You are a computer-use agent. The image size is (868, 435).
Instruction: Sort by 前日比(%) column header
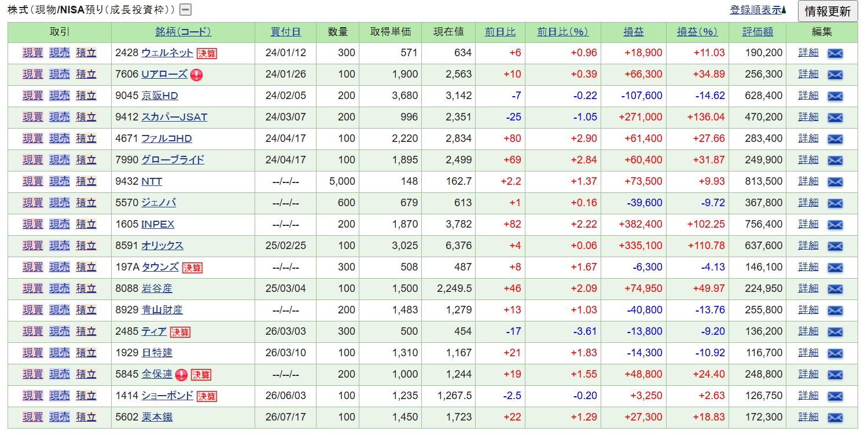[x=562, y=32]
